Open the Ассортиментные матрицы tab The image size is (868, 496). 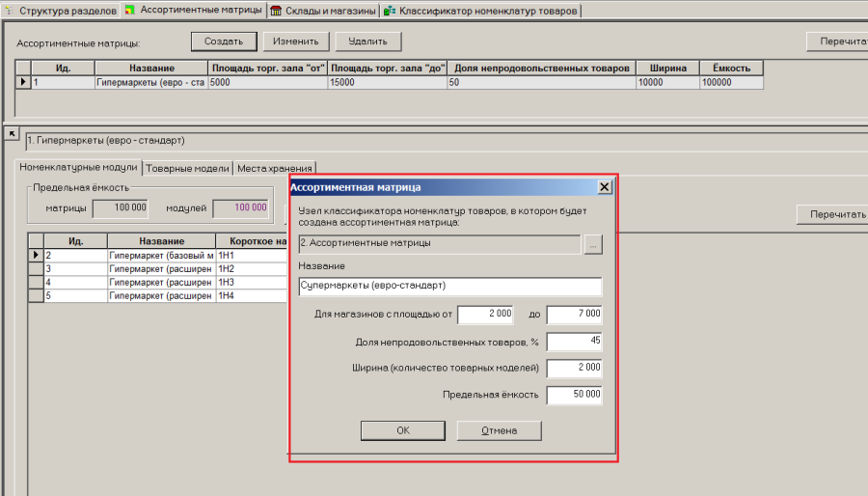point(194,10)
